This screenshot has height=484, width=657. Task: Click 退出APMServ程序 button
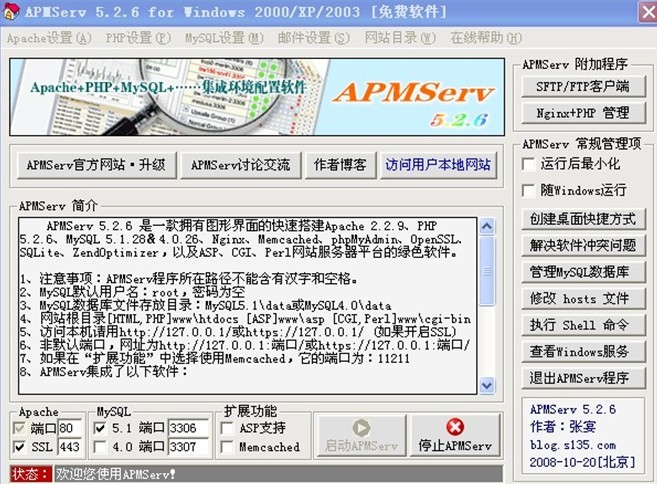pos(583,378)
